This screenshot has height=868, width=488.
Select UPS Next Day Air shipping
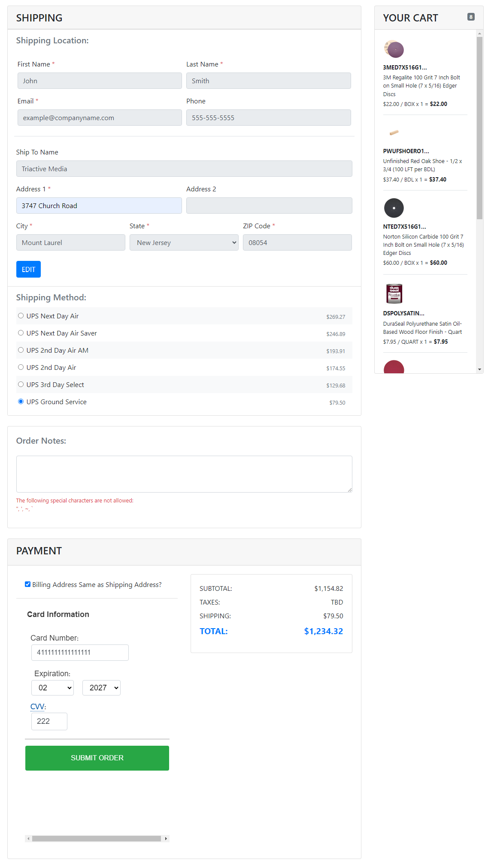pyautogui.click(x=21, y=316)
